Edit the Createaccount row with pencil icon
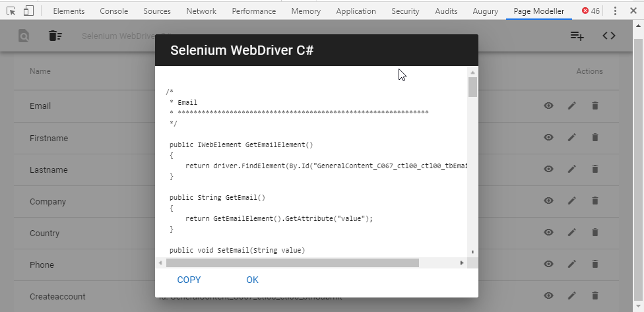Screen dimensions: 644x312 [x=571, y=295]
